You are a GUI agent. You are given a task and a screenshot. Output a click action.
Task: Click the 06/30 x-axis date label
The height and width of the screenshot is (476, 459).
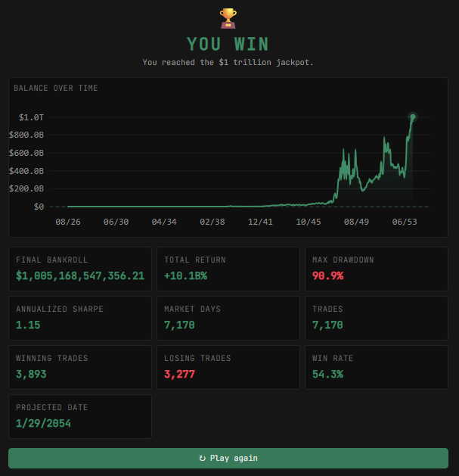tap(116, 222)
